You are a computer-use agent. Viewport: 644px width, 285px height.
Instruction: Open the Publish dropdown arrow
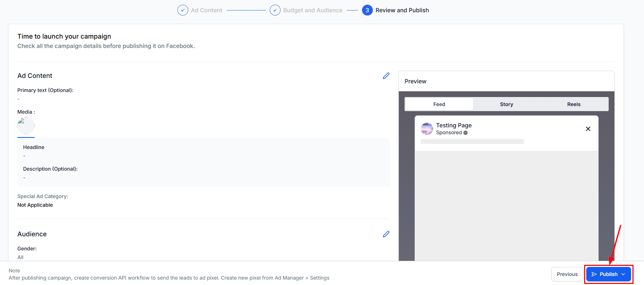pos(623,274)
